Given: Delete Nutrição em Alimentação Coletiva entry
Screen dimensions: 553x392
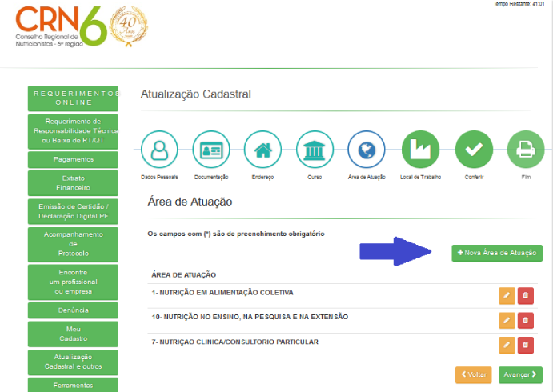Looking at the screenshot, I should coord(526,296).
